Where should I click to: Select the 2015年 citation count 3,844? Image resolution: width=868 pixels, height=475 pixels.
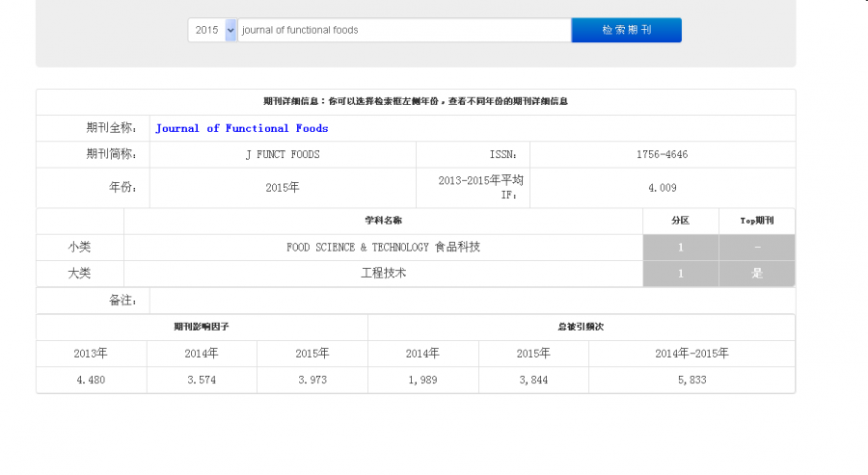(x=533, y=380)
